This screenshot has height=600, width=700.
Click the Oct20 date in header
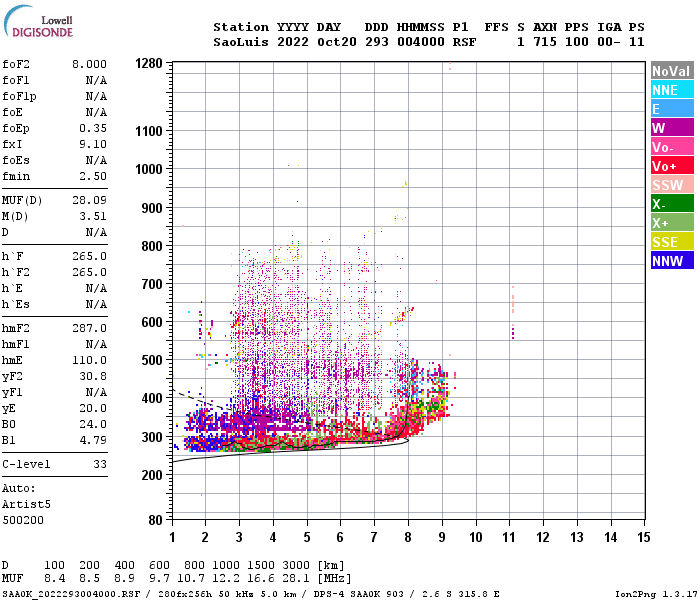coord(337,42)
